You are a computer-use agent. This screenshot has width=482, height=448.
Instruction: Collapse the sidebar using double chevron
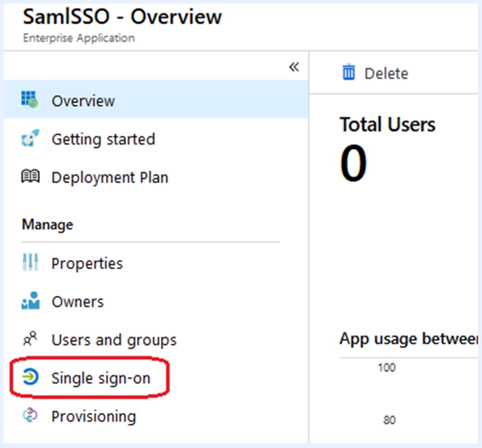pyautogui.click(x=294, y=67)
